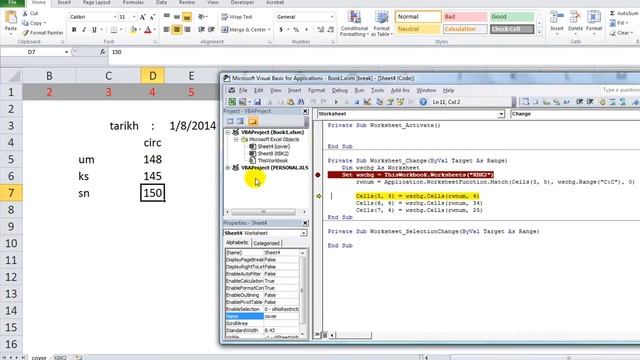Open the Name Box dropdown arrow
Image resolution: width=640 pixels, height=360 pixels.
[66, 52]
